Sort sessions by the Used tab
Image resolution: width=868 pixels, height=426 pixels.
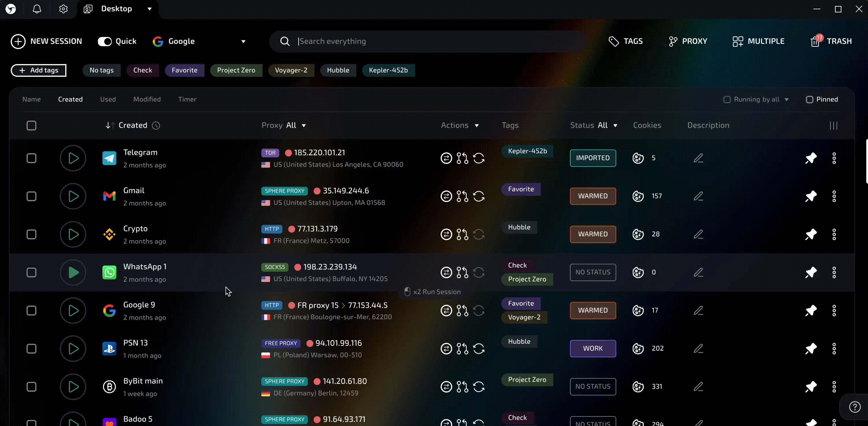108,99
